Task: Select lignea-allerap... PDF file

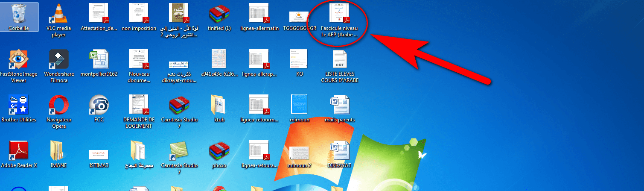Action: point(259,63)
